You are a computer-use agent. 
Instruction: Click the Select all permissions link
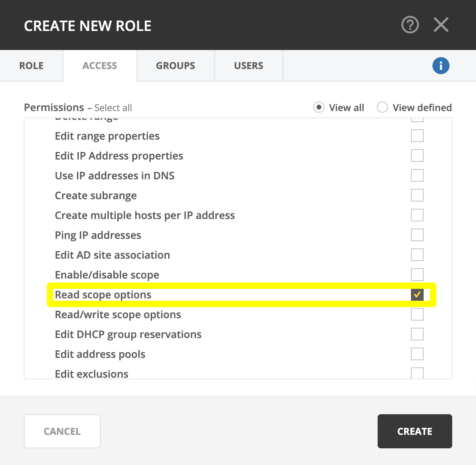click(x=113, y=108)
